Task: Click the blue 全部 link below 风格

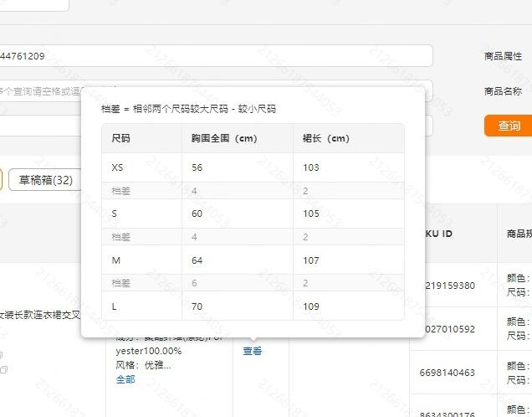Action: tap(125, 379)
